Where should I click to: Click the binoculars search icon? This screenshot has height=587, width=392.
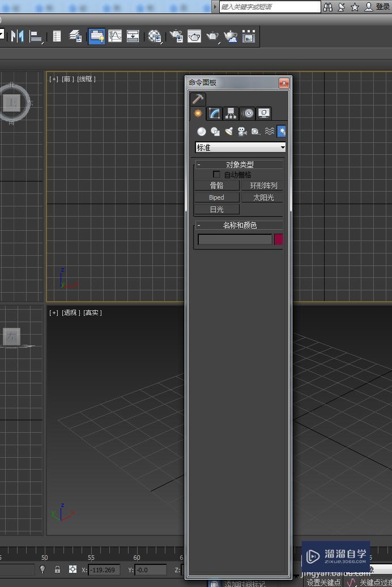coord(328,7)
